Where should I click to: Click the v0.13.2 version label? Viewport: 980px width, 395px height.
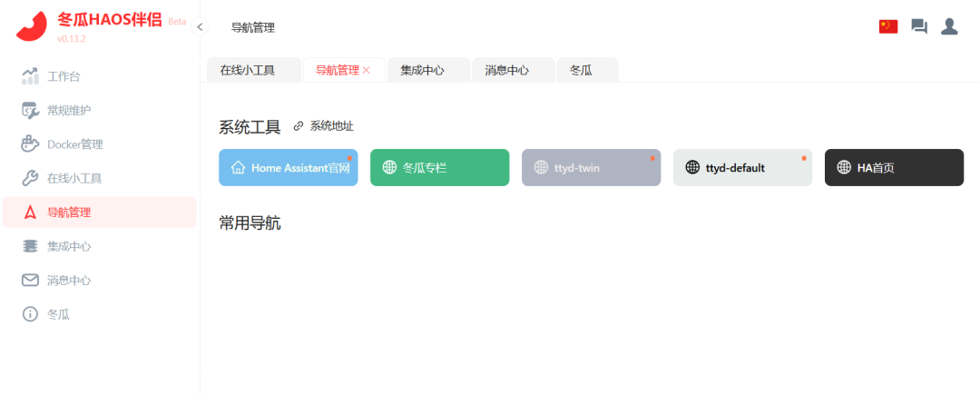(x=72, y=39)
